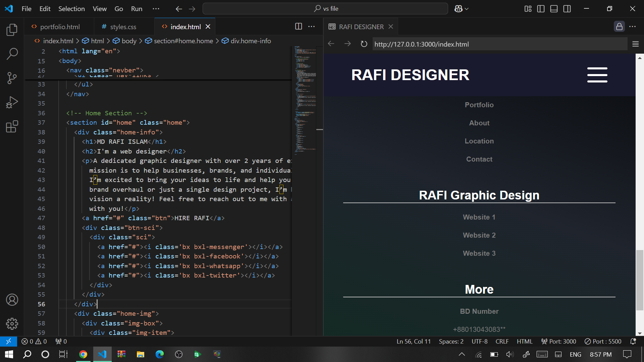Open the Explorer view in activity bar
This screenshot has height=362, width=644.
[x=12, y=30]
